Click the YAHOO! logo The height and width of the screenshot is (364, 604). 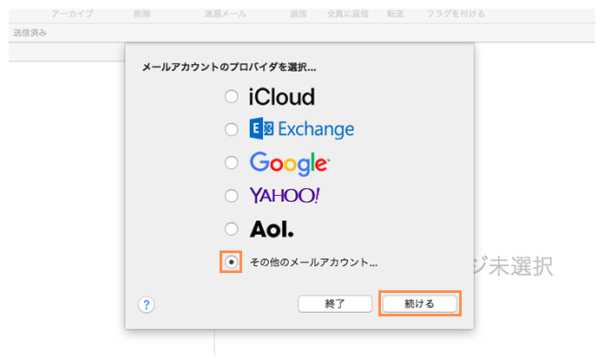point(285,196)
